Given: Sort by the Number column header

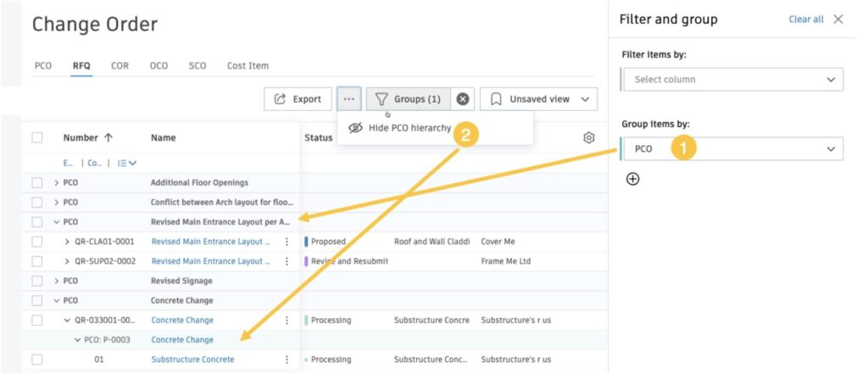Looking at the screenshot, I should click(81, 137).
